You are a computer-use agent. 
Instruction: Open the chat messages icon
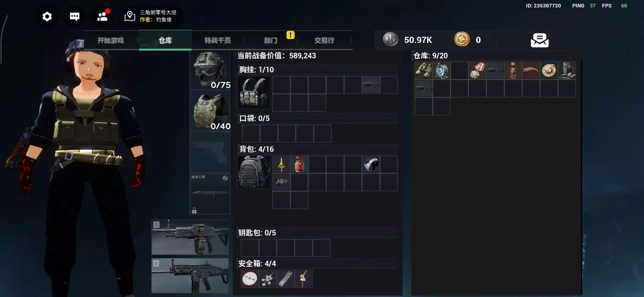75,16
